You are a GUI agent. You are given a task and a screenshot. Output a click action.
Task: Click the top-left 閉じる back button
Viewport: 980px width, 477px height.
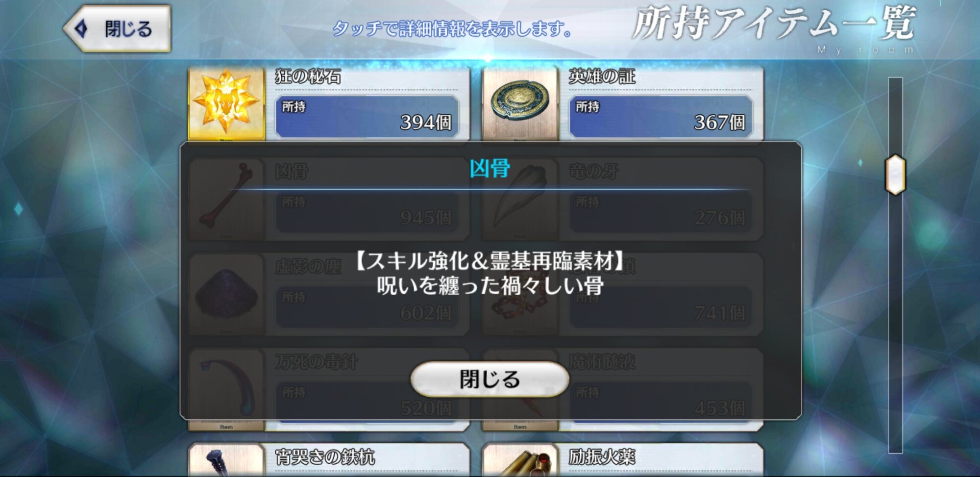(118, 28)
